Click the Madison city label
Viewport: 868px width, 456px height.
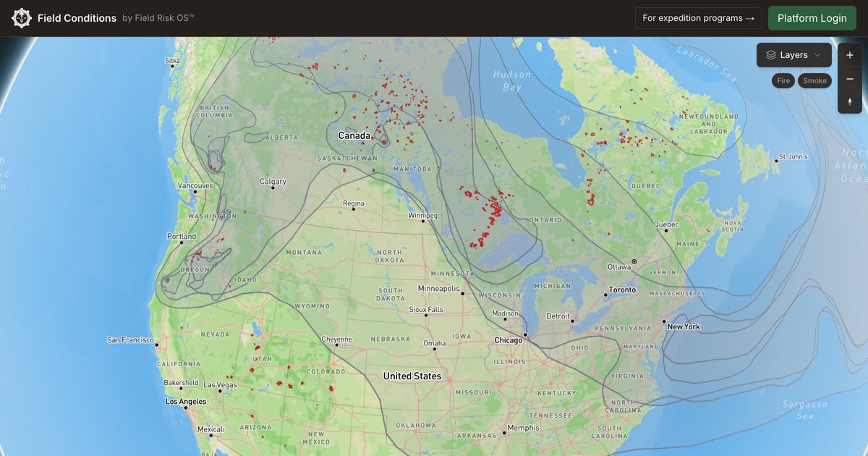point(505,313)
